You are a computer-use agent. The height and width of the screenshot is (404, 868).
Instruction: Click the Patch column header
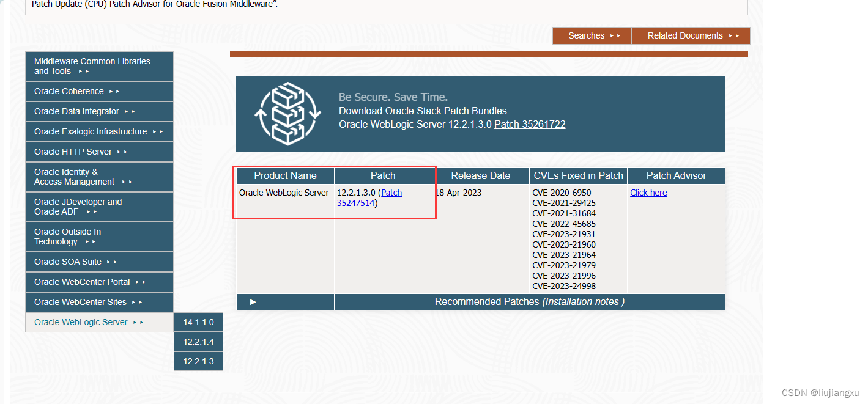pos(383,175)
